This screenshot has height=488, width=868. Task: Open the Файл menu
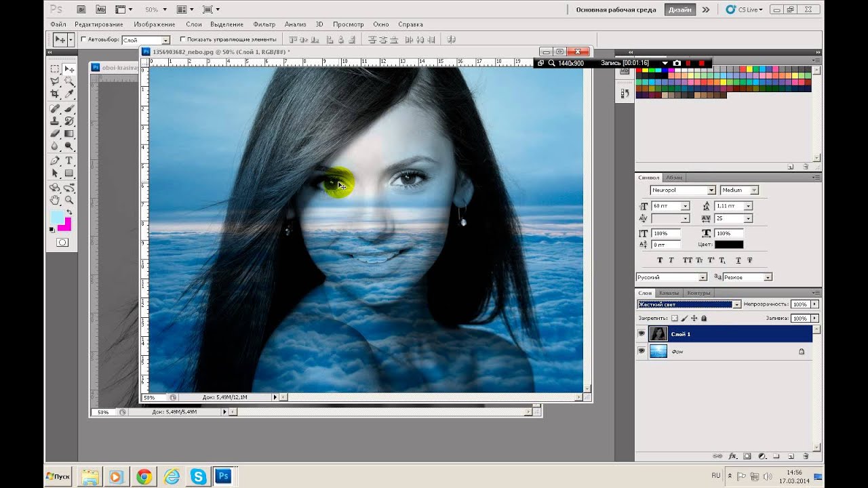coord(58,24)
